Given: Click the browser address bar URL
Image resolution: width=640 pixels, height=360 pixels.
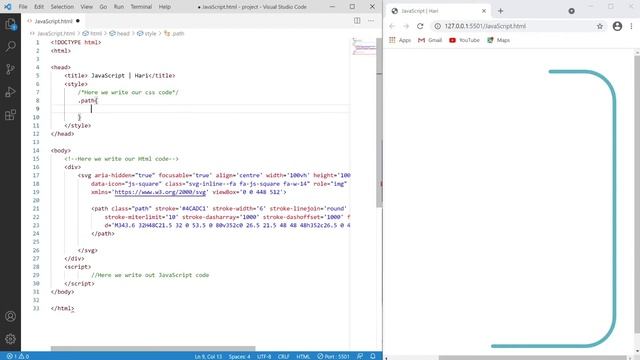Looking at the screenshot, I should (485, 26).
